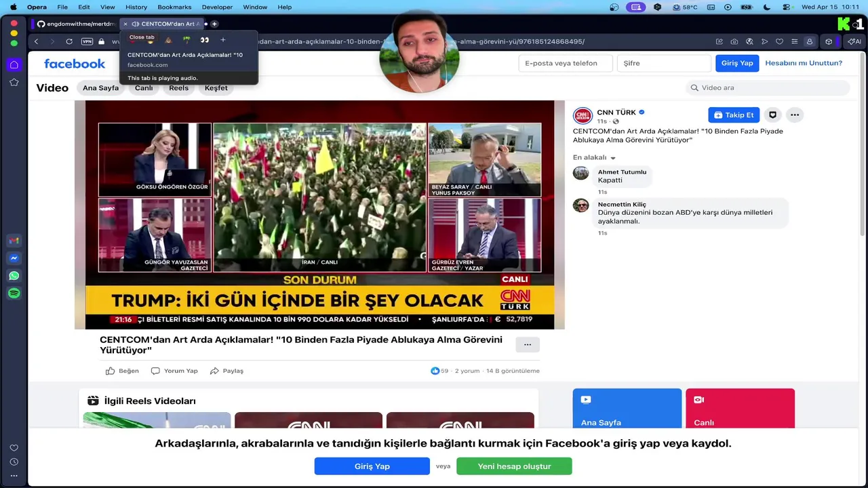Screen dimensions: 868x488
Task: Switch to the engdomwithme GitHub tab
Action: [x=76, y=24]
